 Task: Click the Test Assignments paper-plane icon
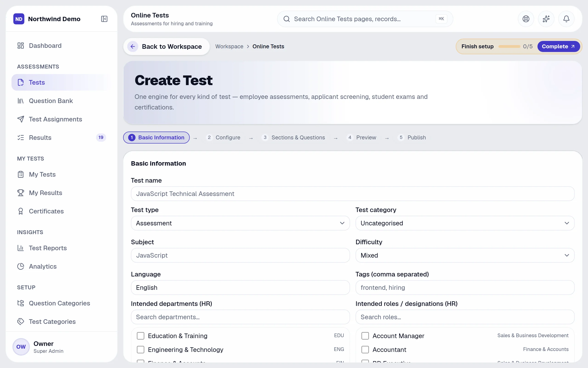coord(21,119)
